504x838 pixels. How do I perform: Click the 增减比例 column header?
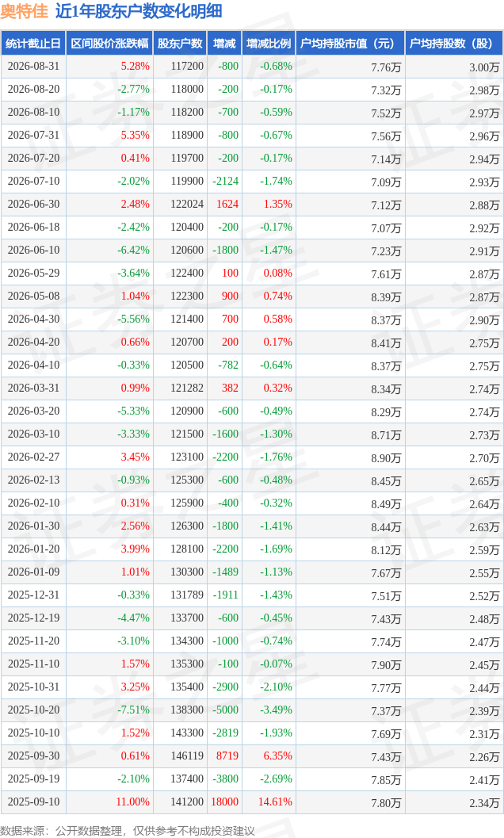pyautogui.click(x=269, y=44)
